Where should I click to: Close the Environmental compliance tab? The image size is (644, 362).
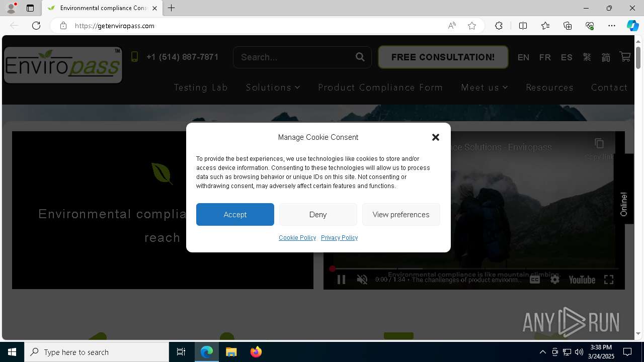(154, 8)
